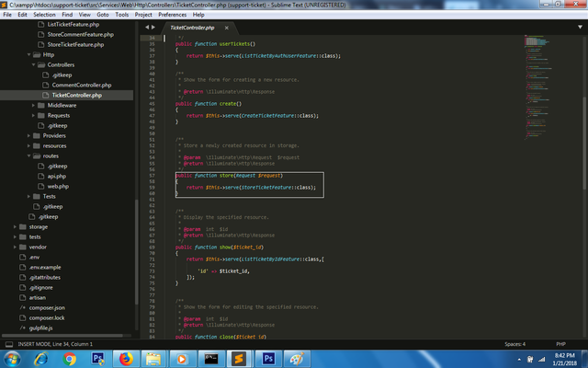Click the editor vertical scrollbar
588x368 pixels.
(585, 143)
